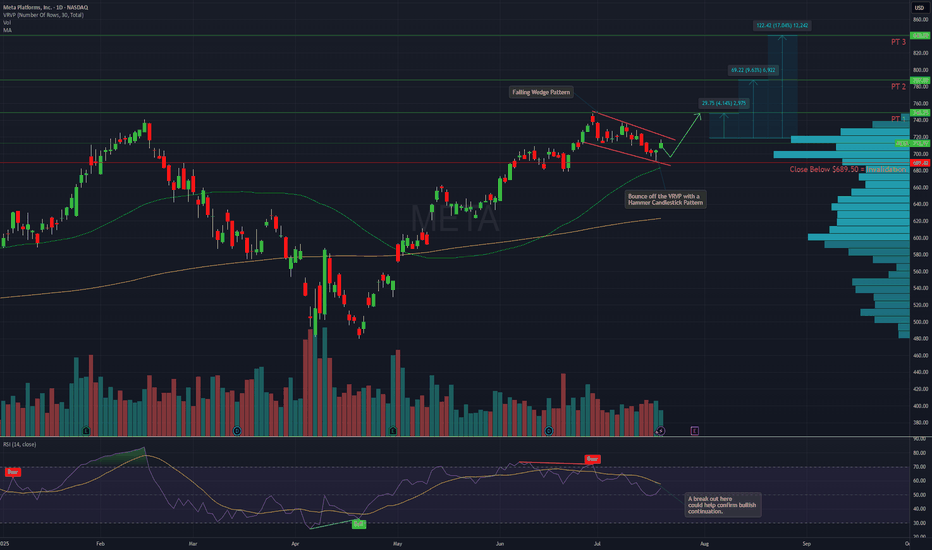Click the PT 2 target label
The image size is (932, 550).
pyautogui.click(x=898, y=87)
